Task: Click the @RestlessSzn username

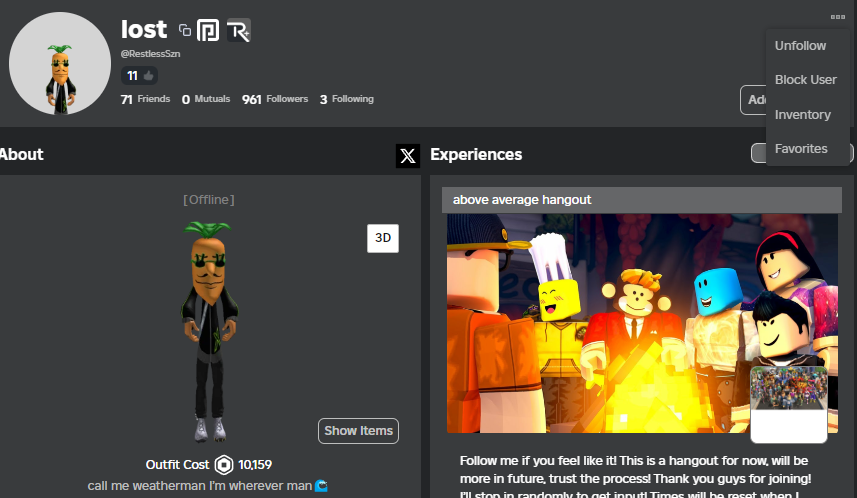Action: pos(150,54)
